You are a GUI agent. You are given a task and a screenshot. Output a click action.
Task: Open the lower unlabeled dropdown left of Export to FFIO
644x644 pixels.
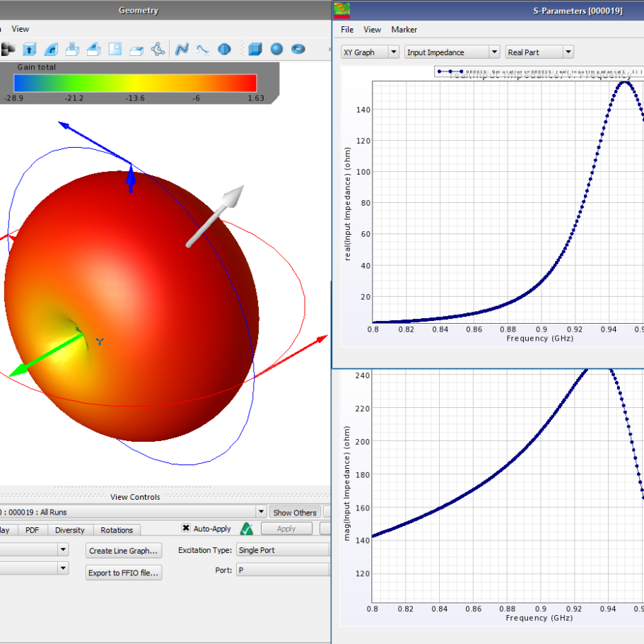click(x=63, y=568)
